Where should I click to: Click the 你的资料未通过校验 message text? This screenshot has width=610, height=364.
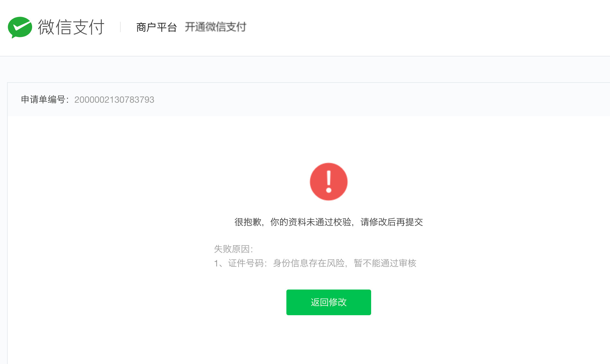click(311, 222)
